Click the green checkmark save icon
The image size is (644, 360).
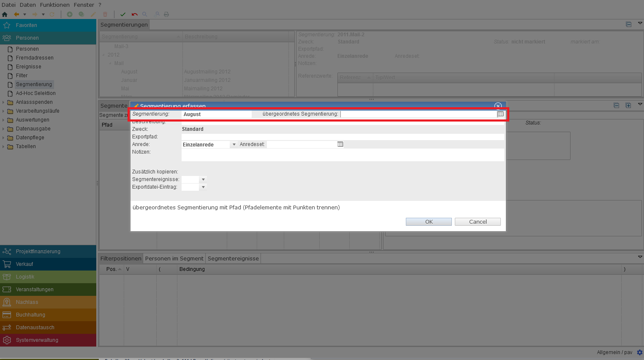point(123,14)
